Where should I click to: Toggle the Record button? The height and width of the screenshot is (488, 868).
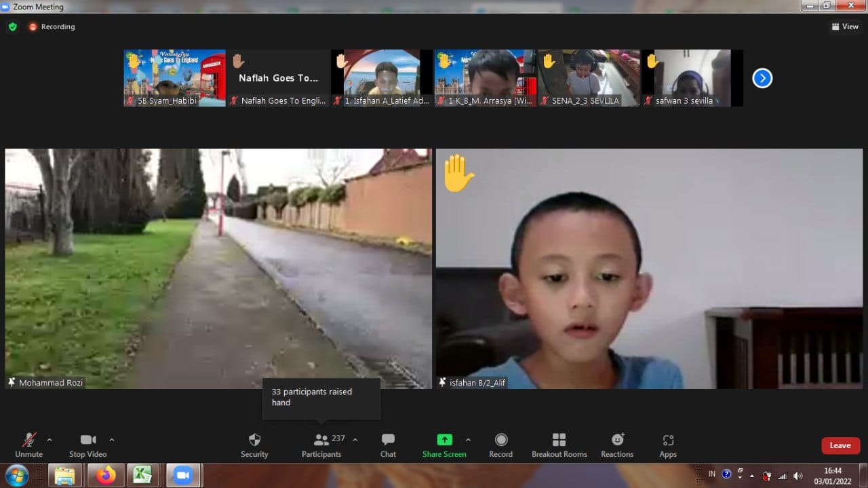coord(500,445)
